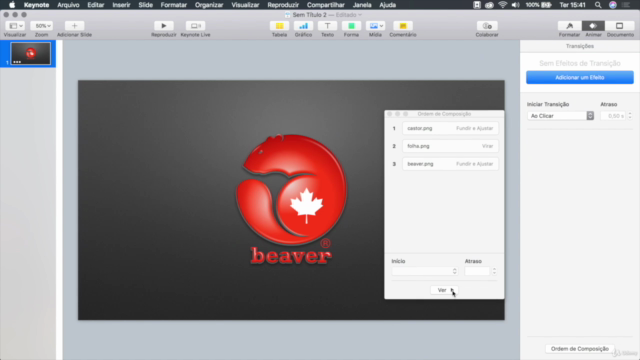Open the Notification Center list icon
Viewport: 640px width, 360px height.
tap(626, 5)
